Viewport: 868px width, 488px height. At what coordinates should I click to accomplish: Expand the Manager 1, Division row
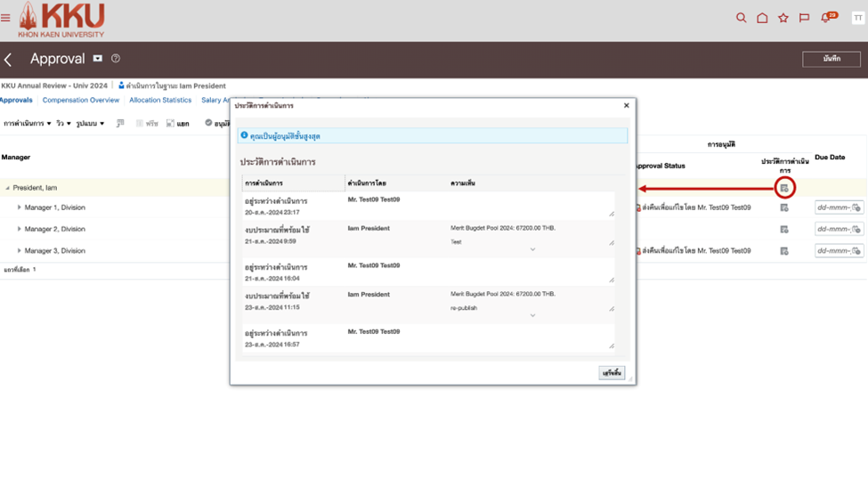[20, 207]
